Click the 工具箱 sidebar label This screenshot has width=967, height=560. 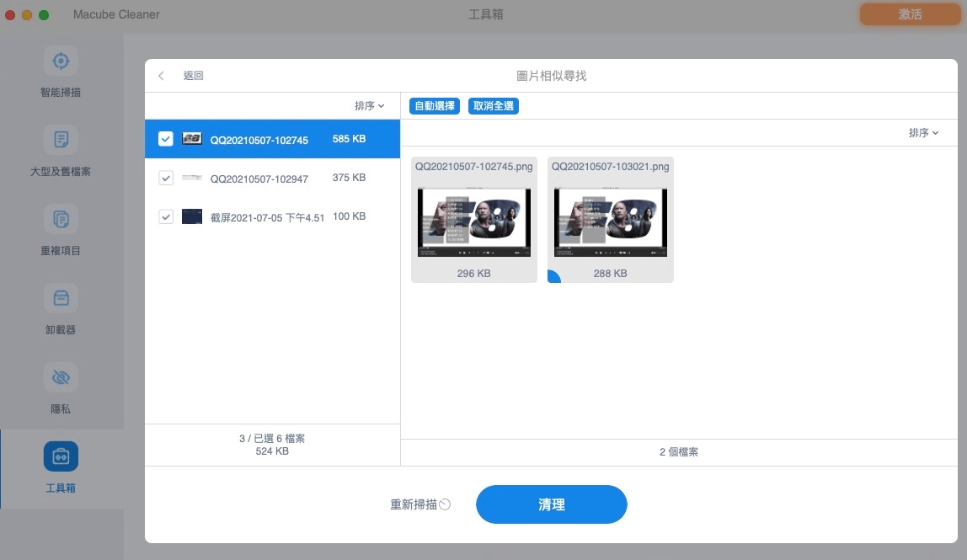pos(61,488)
